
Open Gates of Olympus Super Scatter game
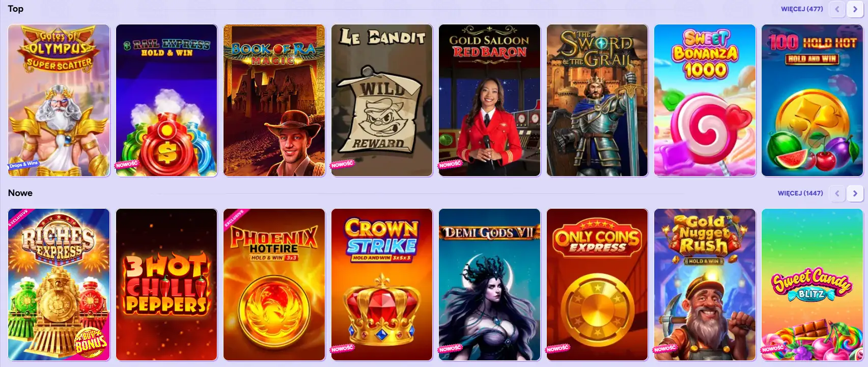tap(59, 100)
